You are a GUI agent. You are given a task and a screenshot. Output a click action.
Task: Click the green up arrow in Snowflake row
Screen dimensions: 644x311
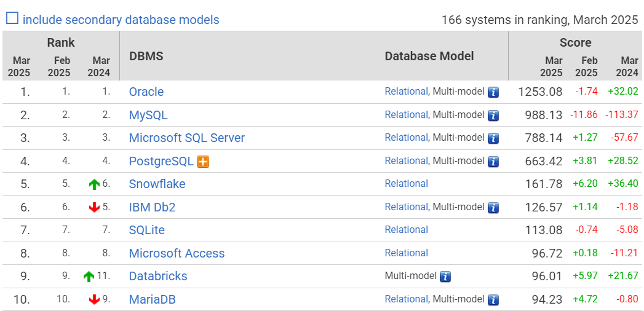[95, 184]
